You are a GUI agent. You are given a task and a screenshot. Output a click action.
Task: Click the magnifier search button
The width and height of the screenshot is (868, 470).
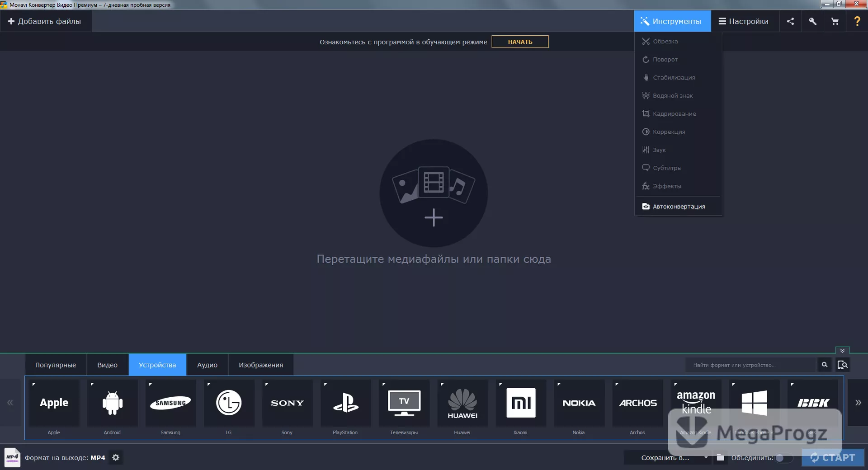point(825,365)
